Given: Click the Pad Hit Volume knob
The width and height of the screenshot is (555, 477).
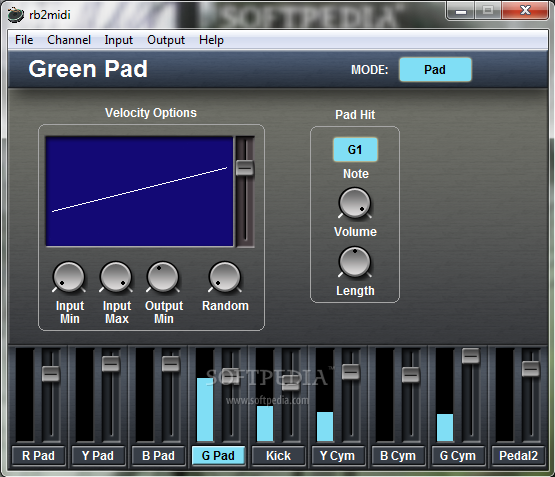Looking at the screenshot, I should click(x=355, y=203).
